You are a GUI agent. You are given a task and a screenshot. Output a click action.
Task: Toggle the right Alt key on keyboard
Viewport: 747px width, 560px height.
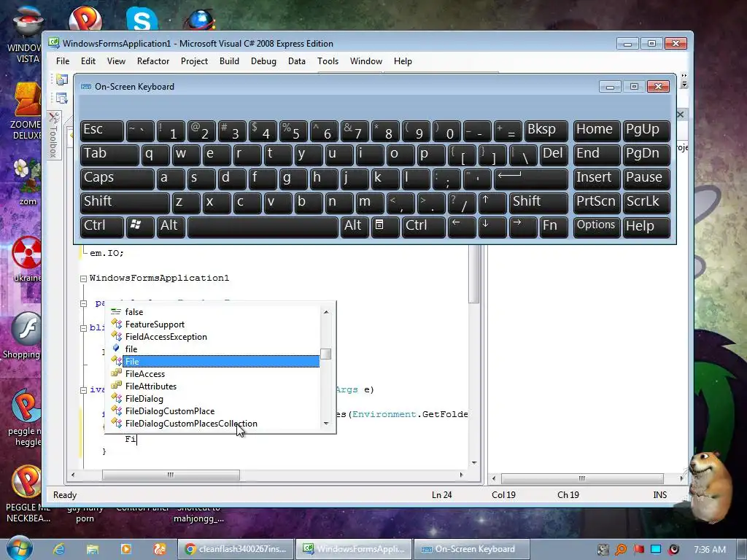[x=355, y=227]
